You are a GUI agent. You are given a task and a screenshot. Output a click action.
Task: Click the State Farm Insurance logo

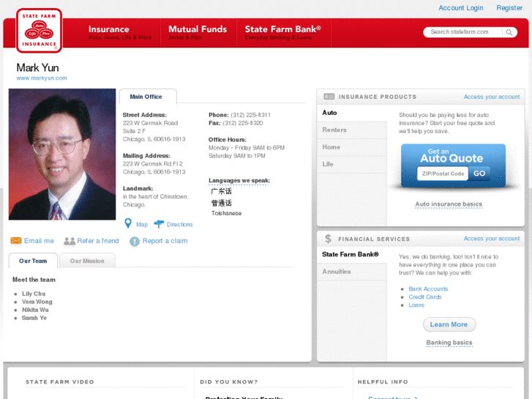point(39,31)
